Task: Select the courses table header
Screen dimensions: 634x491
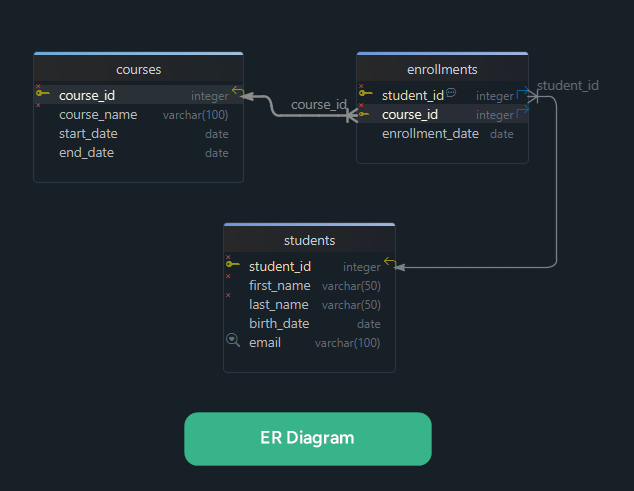Action: [x=138, y=69]
